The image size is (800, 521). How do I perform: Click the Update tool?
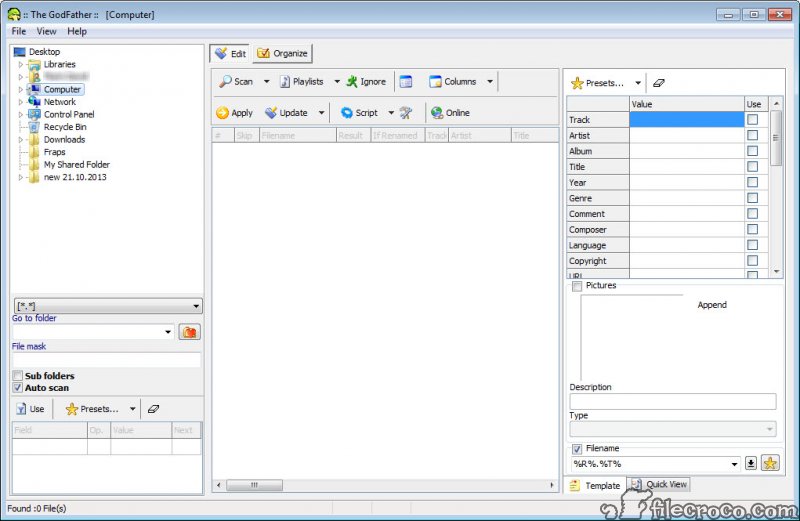pyautogui.click(x=286, y=113)
